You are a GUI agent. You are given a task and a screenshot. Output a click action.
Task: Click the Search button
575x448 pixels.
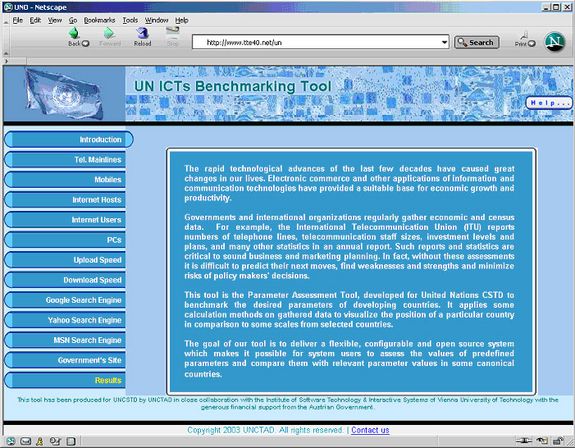click(x=476, y=43)
